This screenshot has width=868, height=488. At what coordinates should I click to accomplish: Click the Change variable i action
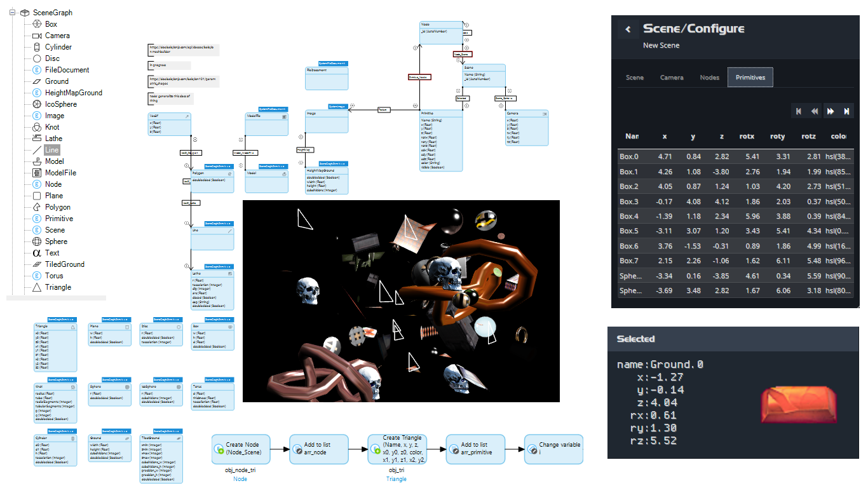pyautogui.click(x=553, y=449)
